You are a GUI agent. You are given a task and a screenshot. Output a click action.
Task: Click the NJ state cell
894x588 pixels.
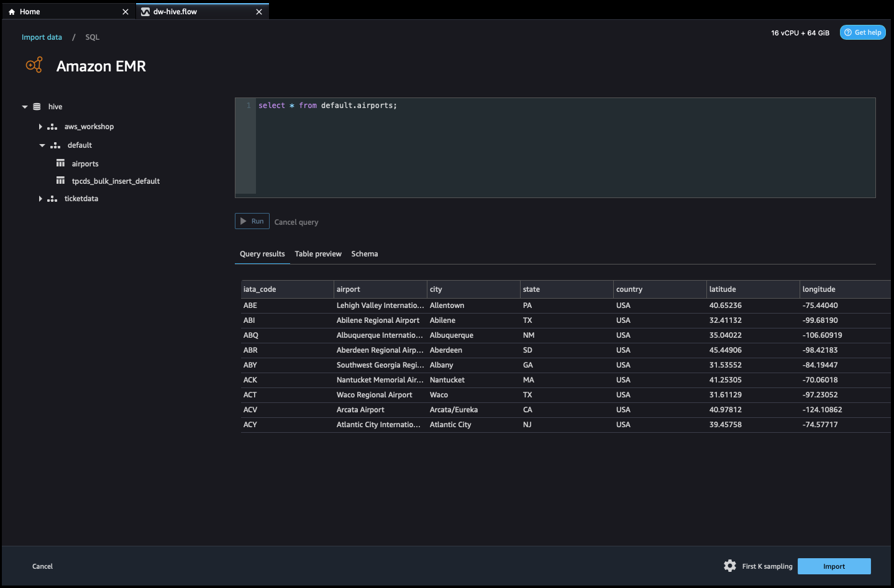coord(567,425)
